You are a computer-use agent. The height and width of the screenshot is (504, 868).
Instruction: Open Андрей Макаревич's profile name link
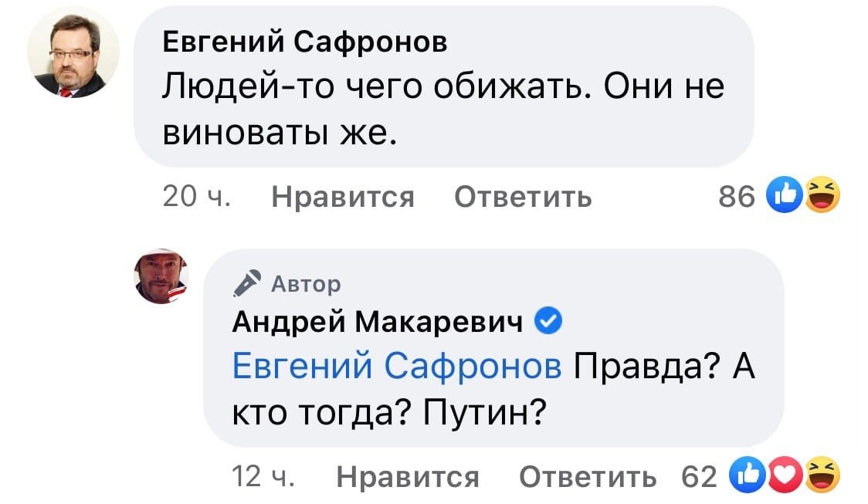point(378,321)
